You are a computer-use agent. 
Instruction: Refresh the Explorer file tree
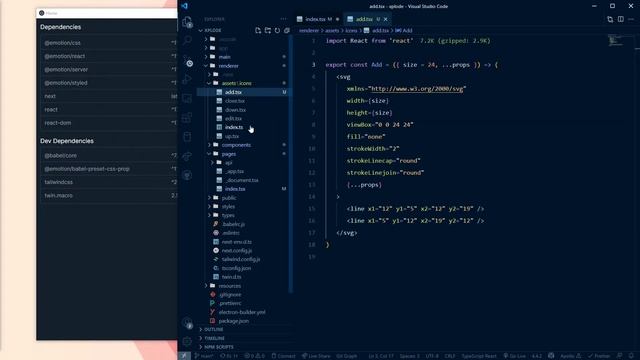tap(278, 30)
